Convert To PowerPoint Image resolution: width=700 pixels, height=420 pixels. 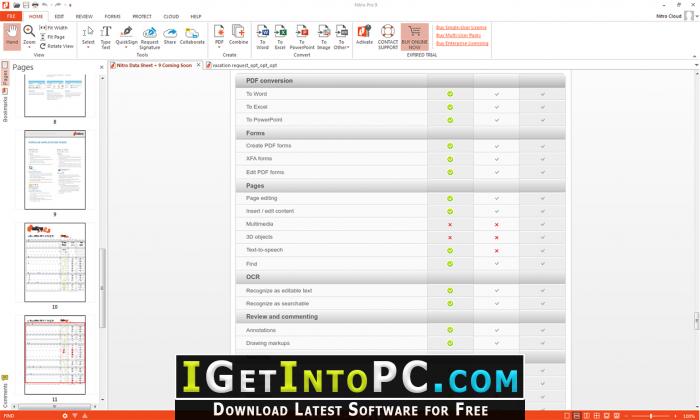302,37
